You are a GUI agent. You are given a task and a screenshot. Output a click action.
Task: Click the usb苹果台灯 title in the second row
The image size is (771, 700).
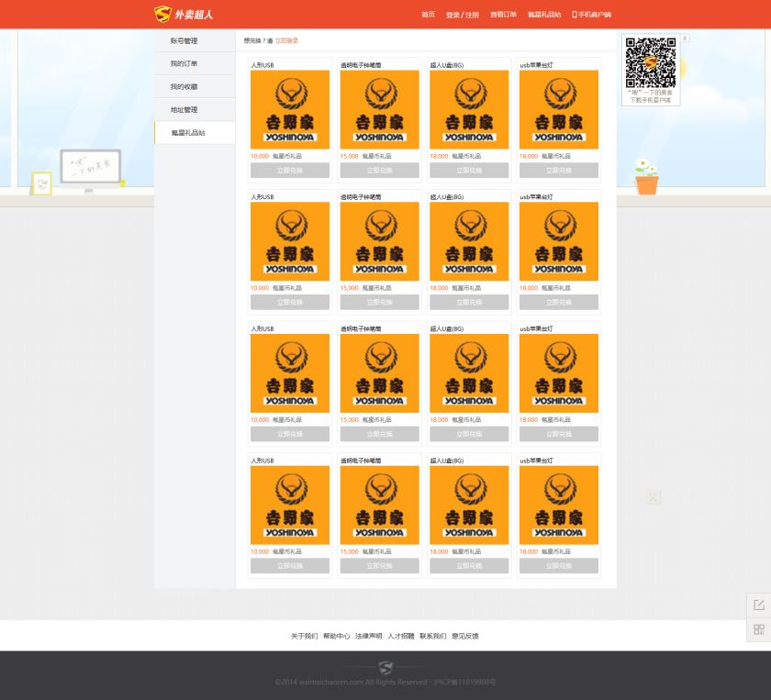(536, 196)
